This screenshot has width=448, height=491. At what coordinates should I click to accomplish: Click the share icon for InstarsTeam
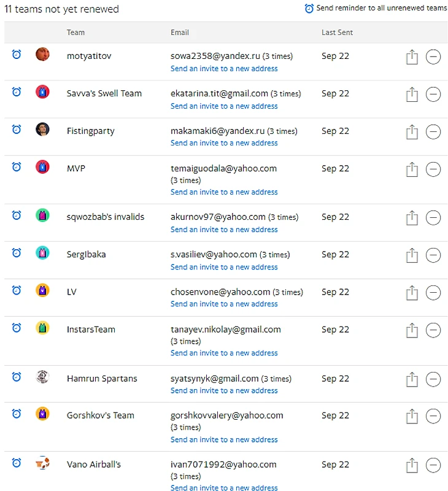pos(412,331)
